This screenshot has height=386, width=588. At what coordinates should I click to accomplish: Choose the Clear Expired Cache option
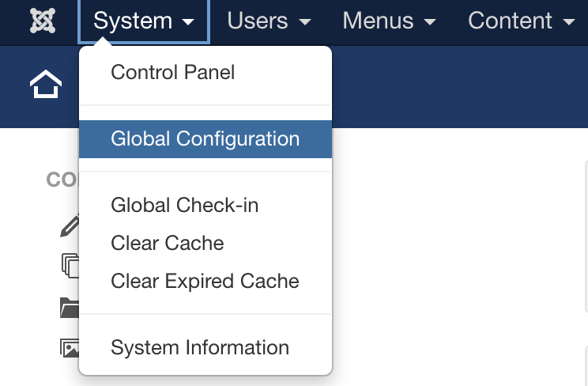click(x=205, y=282)
